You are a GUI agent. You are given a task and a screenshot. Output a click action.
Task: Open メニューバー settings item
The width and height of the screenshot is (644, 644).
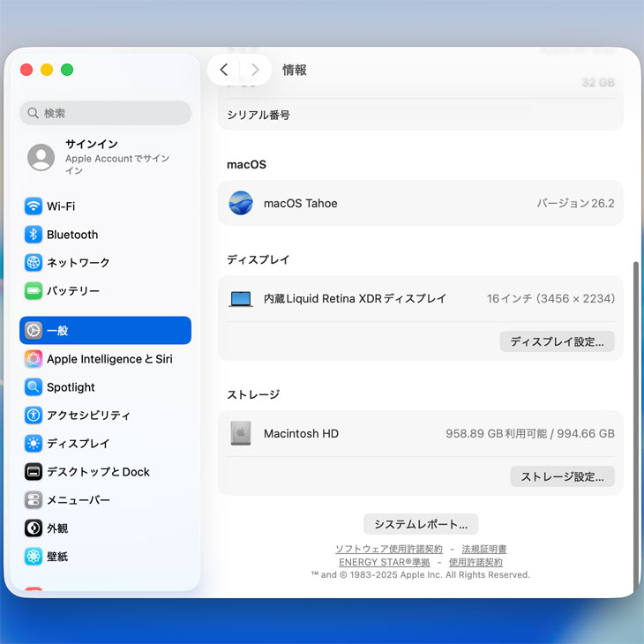click(x=78, y=500)
